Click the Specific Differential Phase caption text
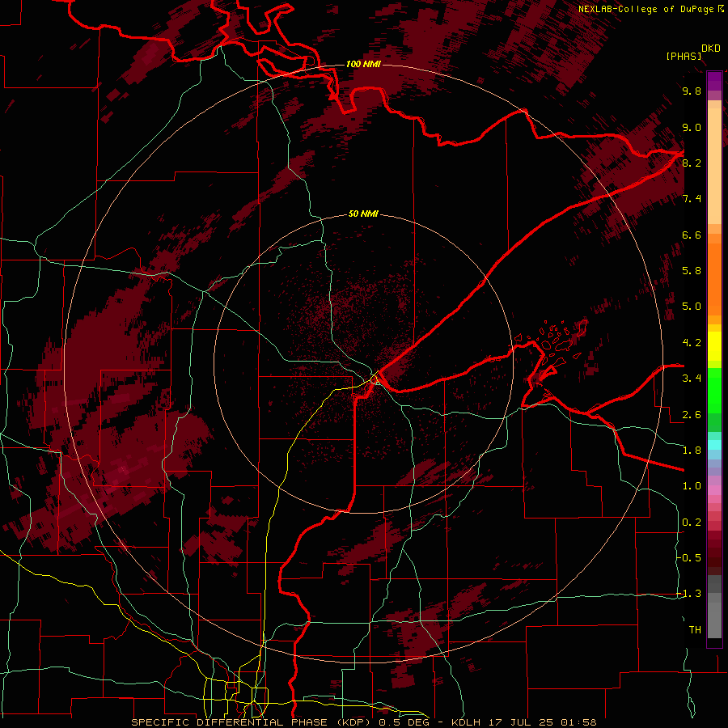The image size is (728, 728). [x=364, y=722]
